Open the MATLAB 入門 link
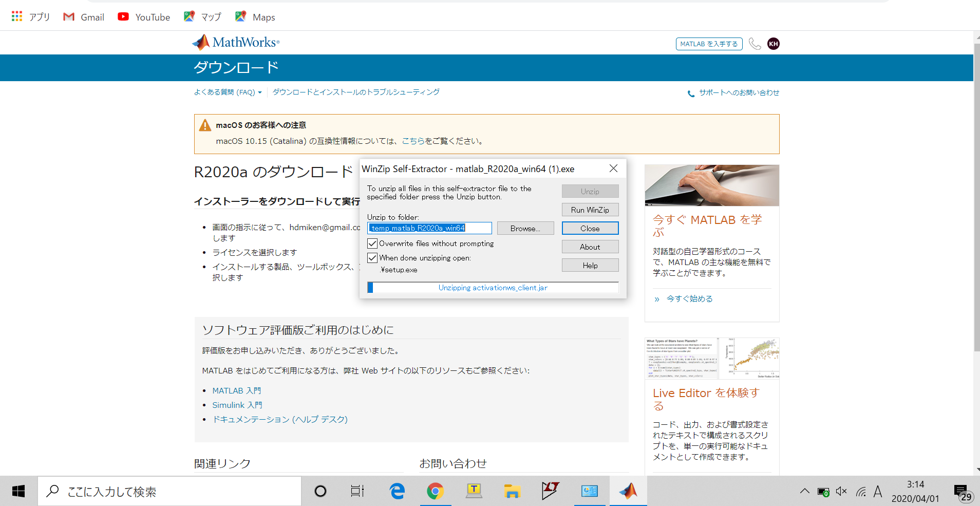Viewport: 980px width, 506px height. [x=237, y=391]
